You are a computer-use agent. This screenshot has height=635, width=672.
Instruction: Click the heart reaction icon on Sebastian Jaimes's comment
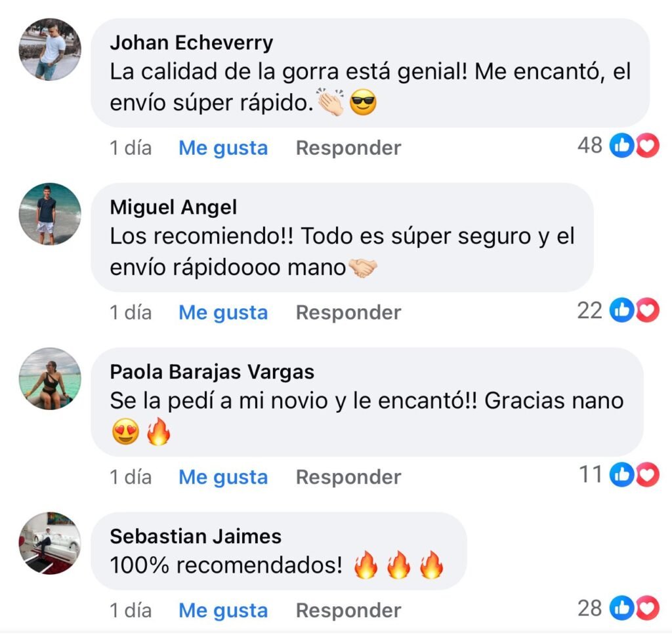(647, 607)
